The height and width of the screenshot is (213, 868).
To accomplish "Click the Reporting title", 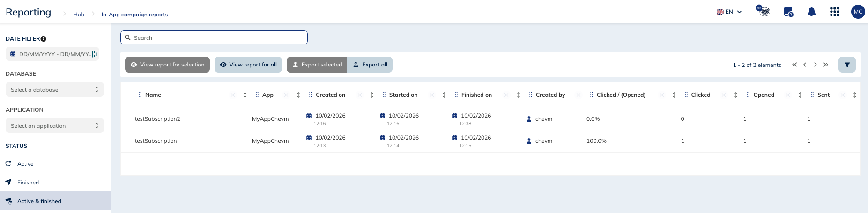I will [29, 12].
